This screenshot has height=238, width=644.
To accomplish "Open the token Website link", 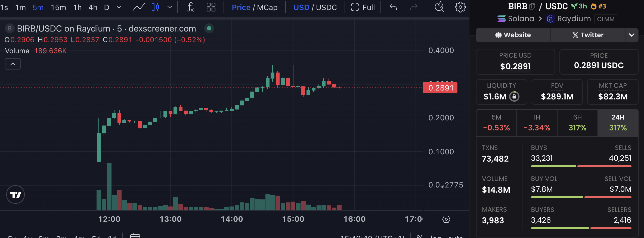I will coord(513,35).
